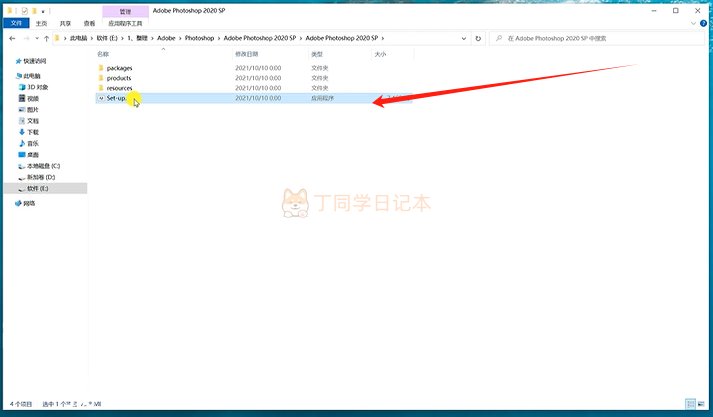
Task: Click the 应用程序 type cell in Set-up row
Action: point(322,98)
